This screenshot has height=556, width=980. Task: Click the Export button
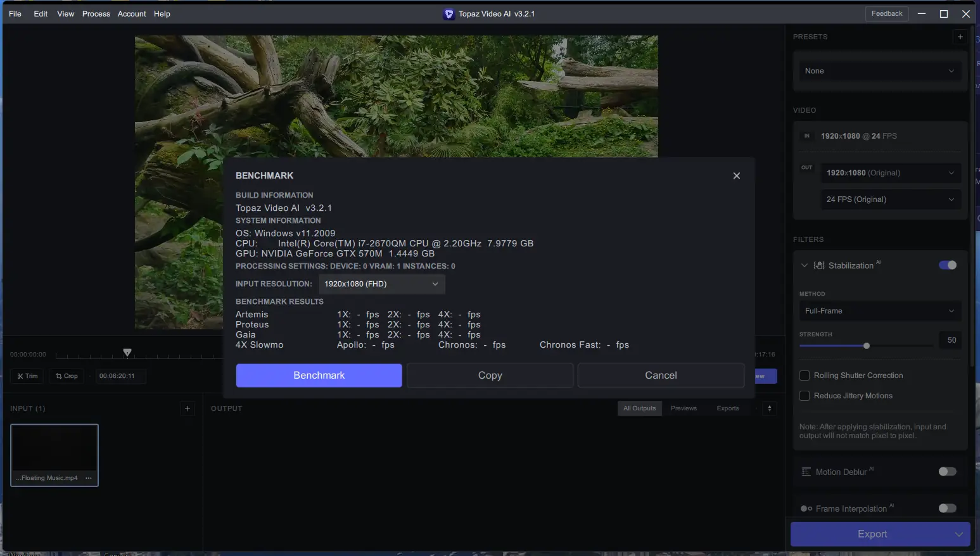(x=872, y=534)
